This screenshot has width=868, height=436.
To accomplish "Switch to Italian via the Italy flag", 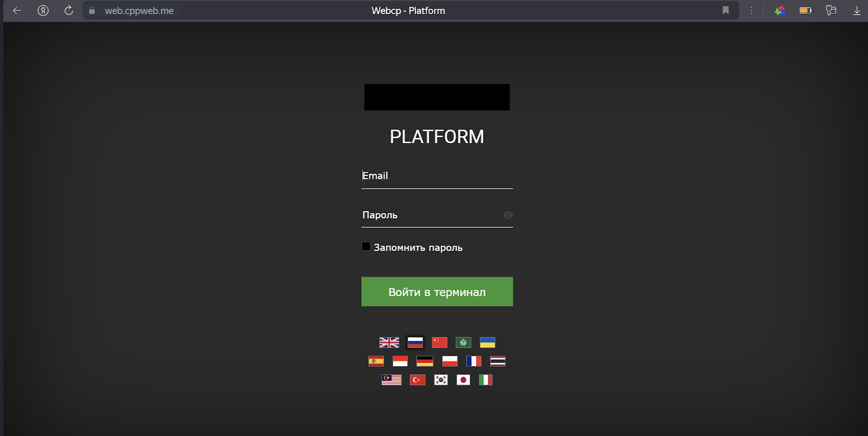I will coord(486,380).
